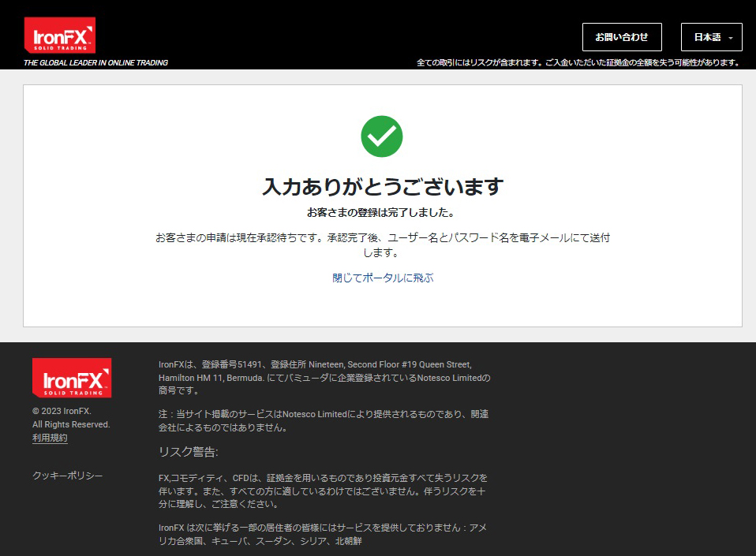Click the 注:当サイト掲載のサービス note paragraph
The height and width of the screenshot is (556, 756).
[x=324, y=420]
